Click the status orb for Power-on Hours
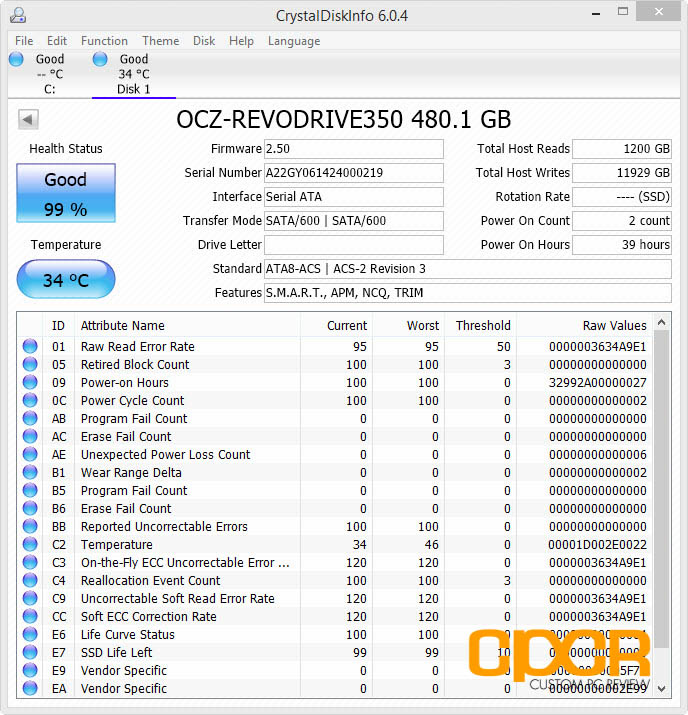 click(x=30, y=382)
